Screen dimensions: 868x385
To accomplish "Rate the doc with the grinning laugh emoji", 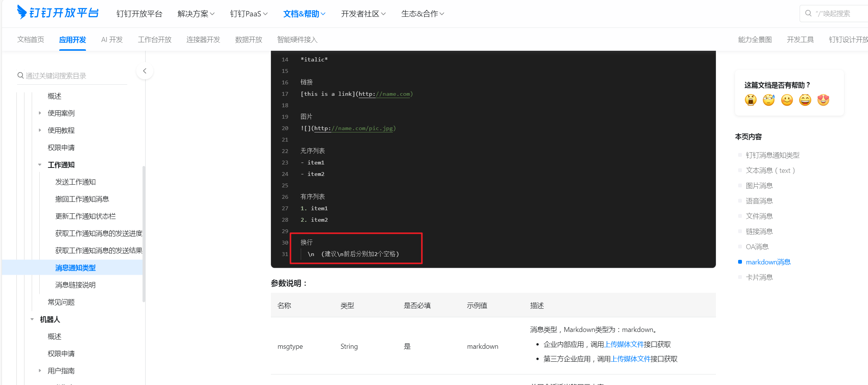I will pyautogui.click(x=805, y=100).
